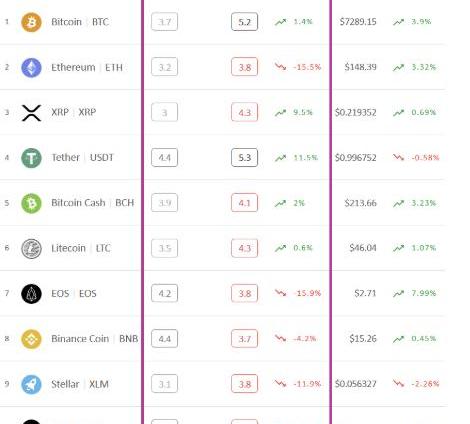Click the Bitcoin price $7289.15
The width and height of the screenshot is (470, 424).
point(358,22)
